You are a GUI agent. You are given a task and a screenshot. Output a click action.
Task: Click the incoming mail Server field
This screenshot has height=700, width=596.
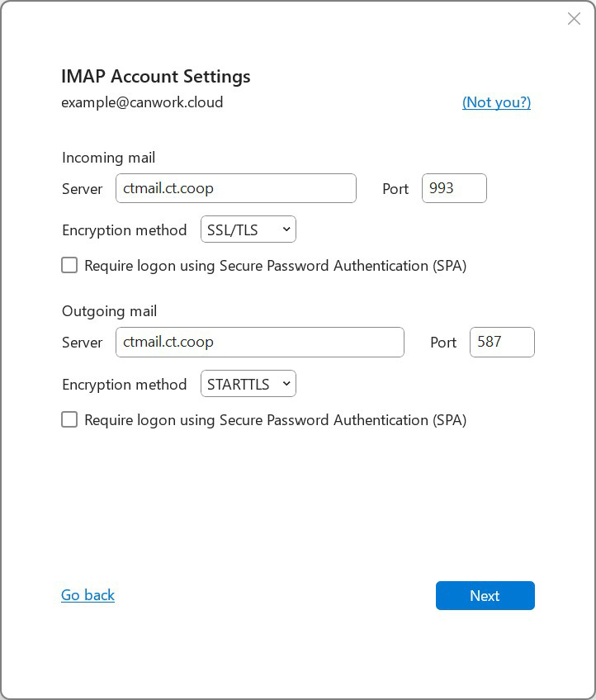(x=235, y=188)
